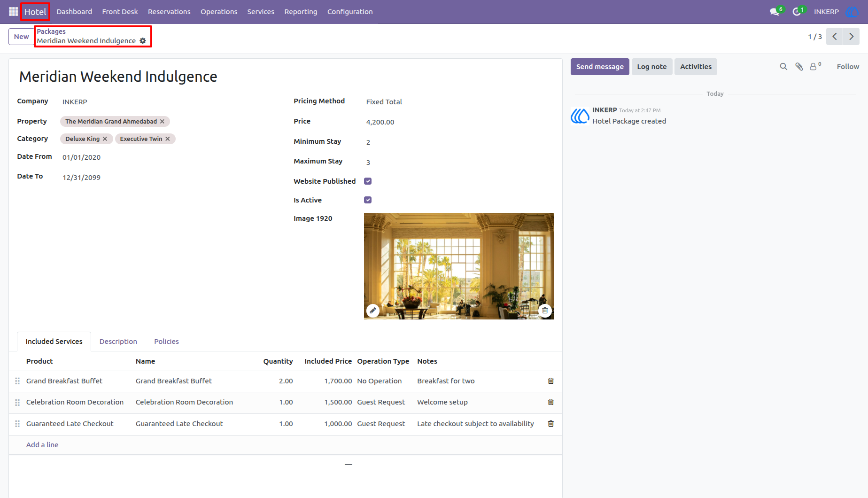Open the apps grid menu icon

pos(13,12)
